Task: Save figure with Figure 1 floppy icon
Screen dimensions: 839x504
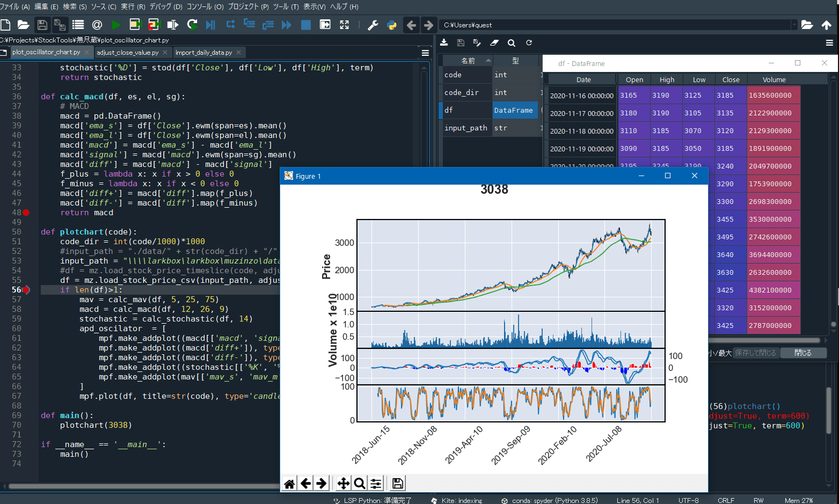Action: tap(398, 484)
